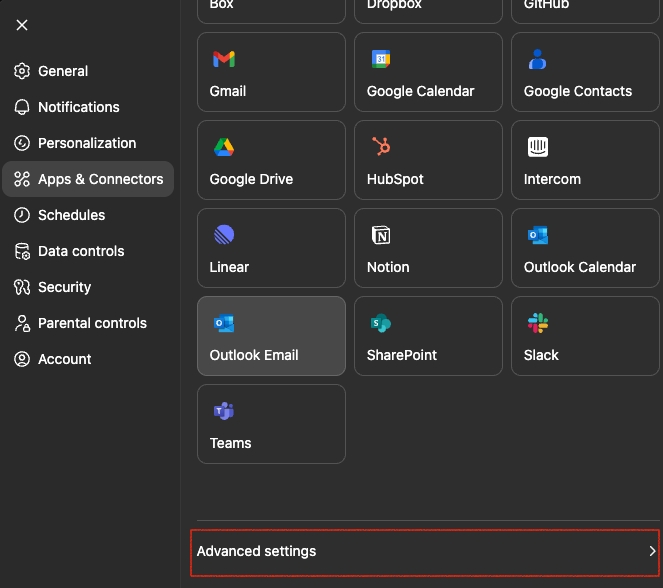Viewport: 663px width, 588px height.
Task: Close the settings panel with X
Action: pyautogui.click(x=22, y=25)
